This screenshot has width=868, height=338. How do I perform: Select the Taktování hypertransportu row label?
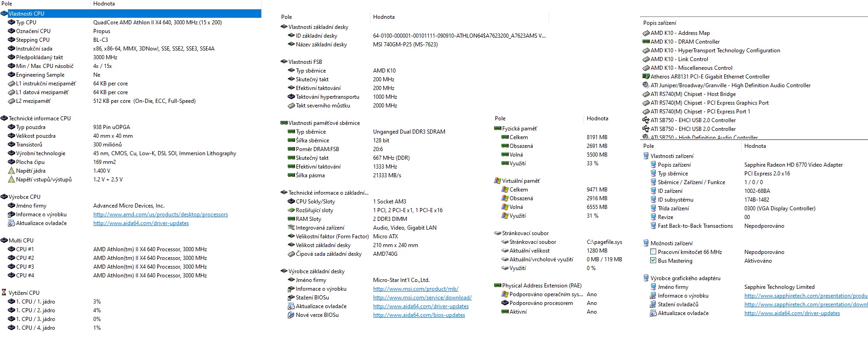pos(328,97)
